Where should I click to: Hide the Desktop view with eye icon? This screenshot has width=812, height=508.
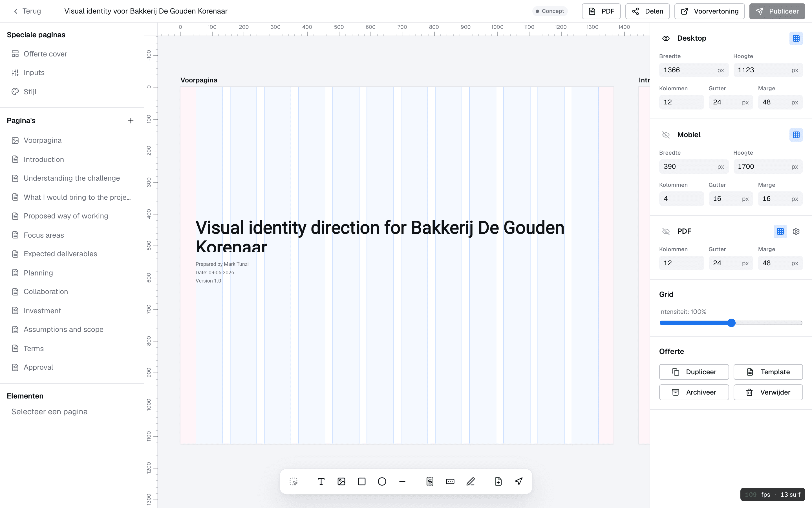coord(666,38)
